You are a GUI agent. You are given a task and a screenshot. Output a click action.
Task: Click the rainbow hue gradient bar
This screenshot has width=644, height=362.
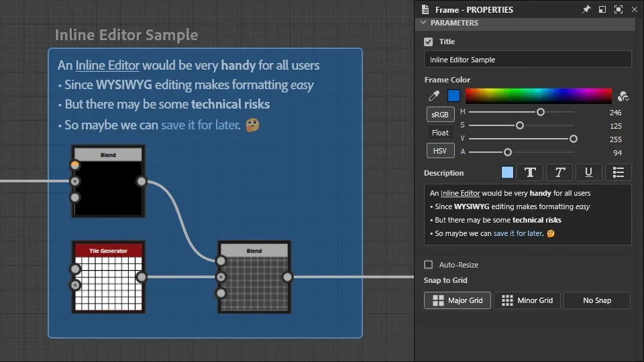pos(539,96)
